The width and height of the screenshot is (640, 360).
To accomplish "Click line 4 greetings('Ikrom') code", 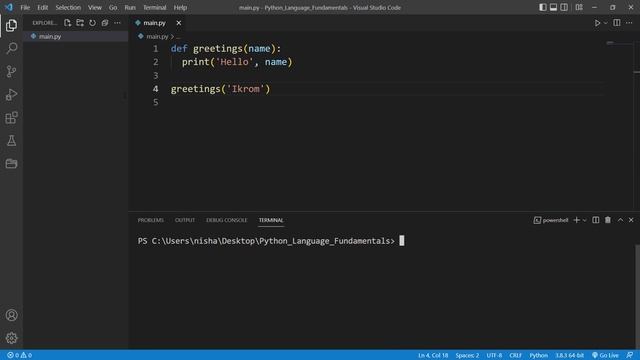I will click(220, 89).
